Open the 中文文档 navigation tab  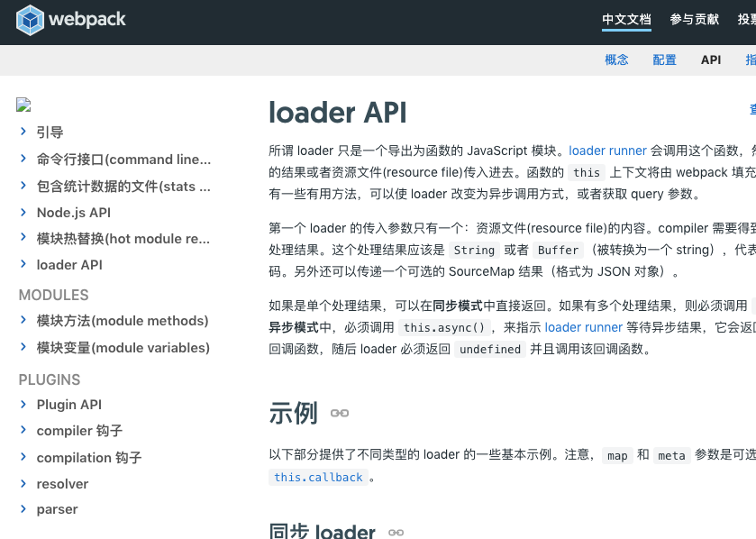click(626, 19)
